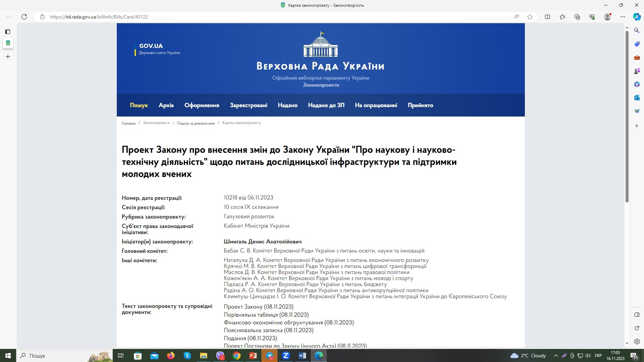Click the browser address bar URL
Viewport: 644px width, 362px height.
pos(99,17)
